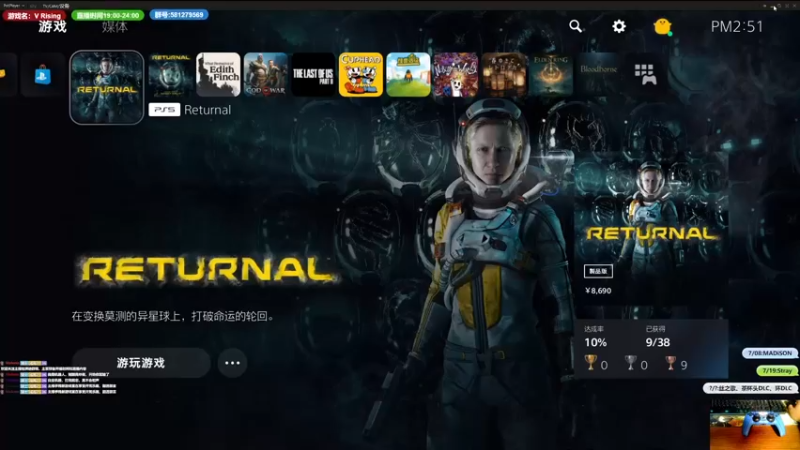Click the controller webcam overlay
The height and width of the screenshot is (450, 800).
pyautogui.click(x=755, y=424)
